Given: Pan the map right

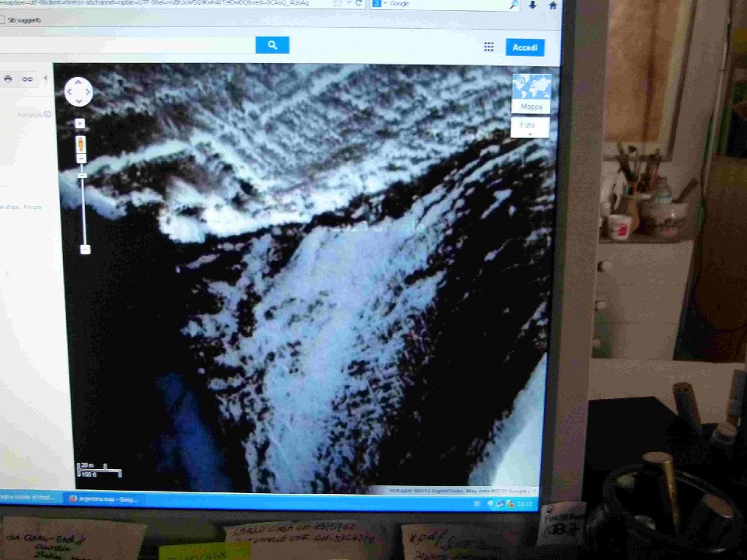Looking at the screenshot, I should tap(88, 92).
